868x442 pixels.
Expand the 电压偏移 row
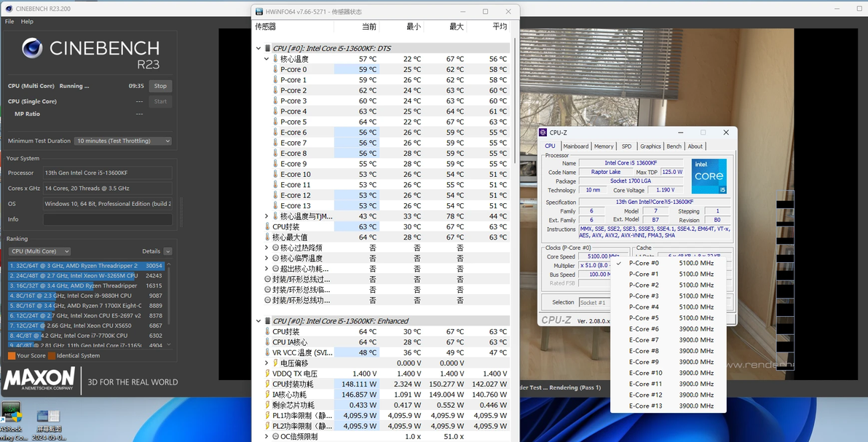267,363
